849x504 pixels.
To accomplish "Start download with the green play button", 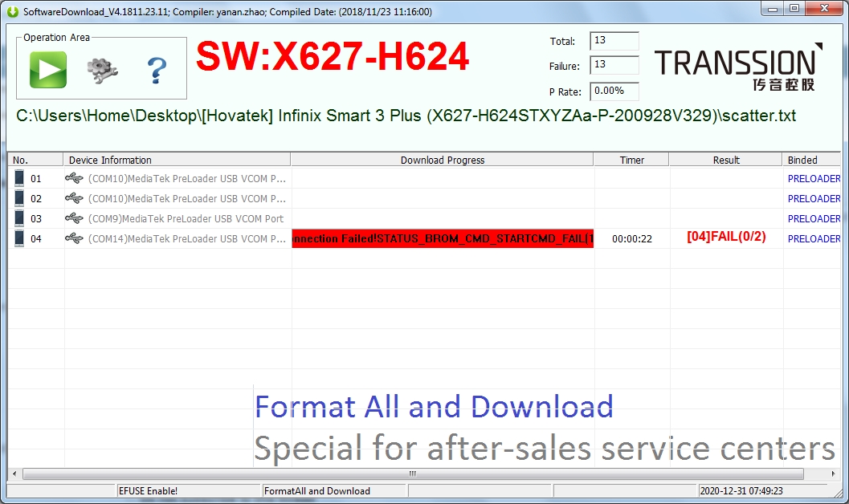I will 48,69.
